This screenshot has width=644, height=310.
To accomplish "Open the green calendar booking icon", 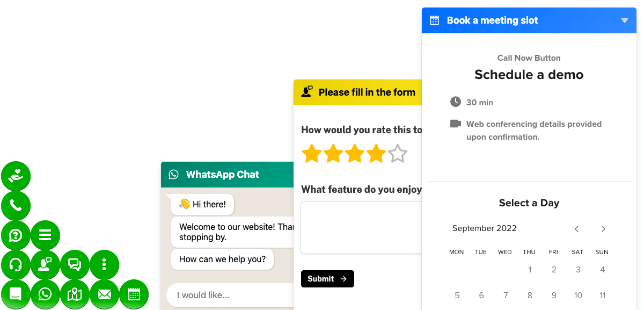I will pyautogui.click(x=134, y=294).
